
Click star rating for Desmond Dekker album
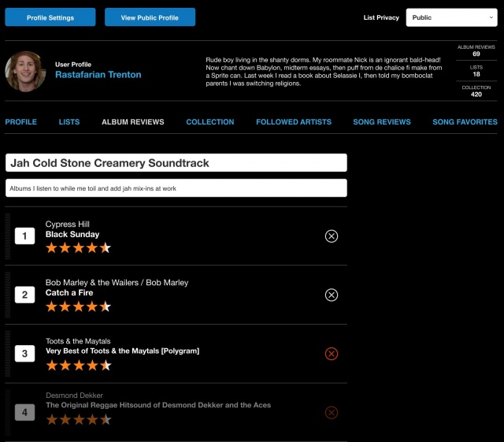click(79, 419)
